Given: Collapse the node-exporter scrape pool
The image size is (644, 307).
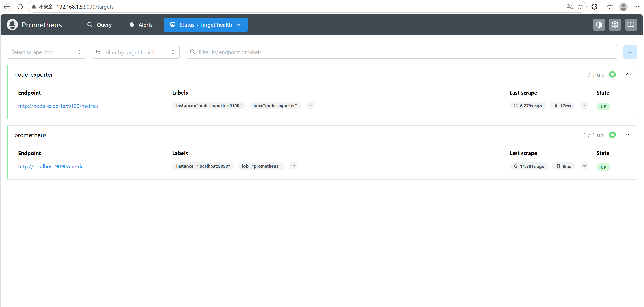Looking at the screenshot, I should 628,74.
